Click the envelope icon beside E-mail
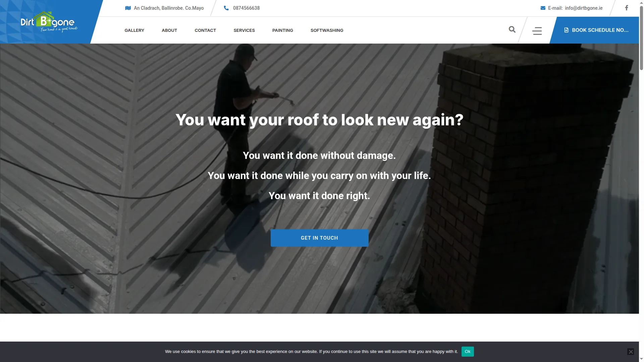The image size is (644, 362). (x=543, y=8)
